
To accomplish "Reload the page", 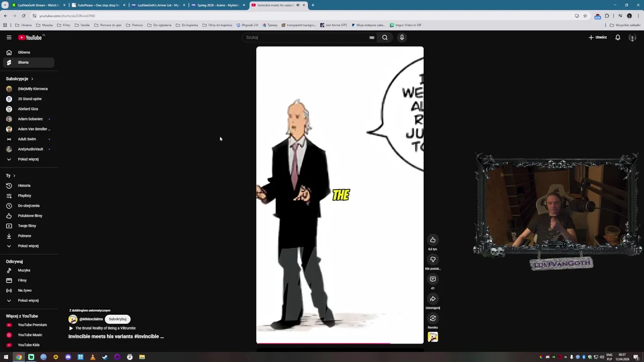I will point(23,16).
